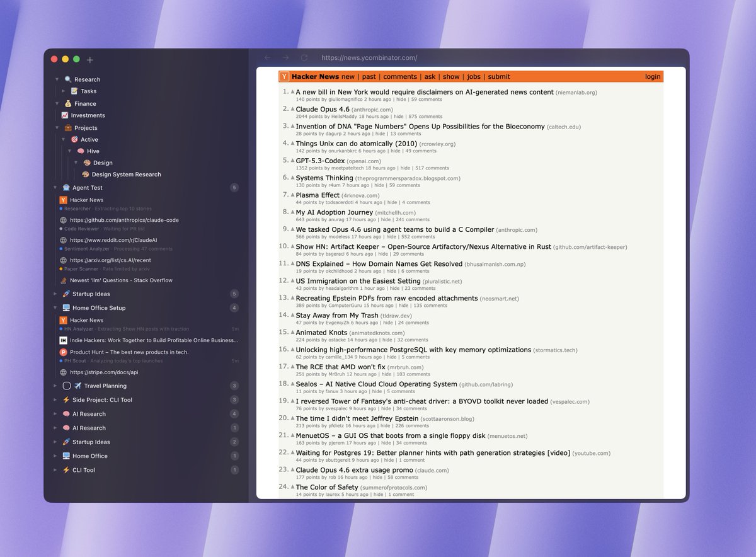
Task: Collapse the Finance folder
Action: coord(57,103)
